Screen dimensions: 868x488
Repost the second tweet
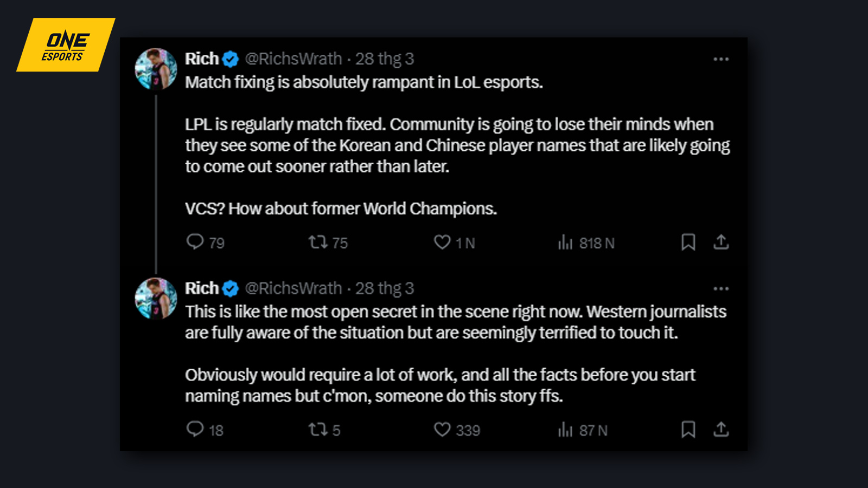[320, 429]
